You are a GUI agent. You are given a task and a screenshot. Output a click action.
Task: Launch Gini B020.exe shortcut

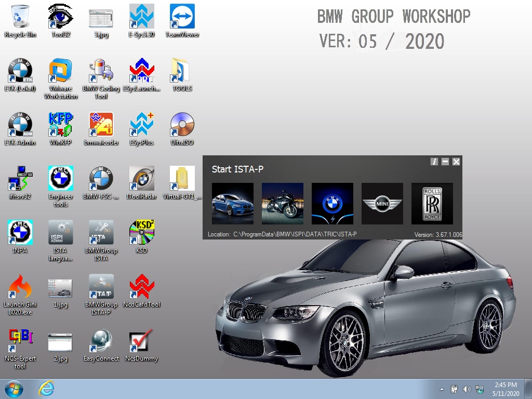pyautogui.click(x=20, y=294)
